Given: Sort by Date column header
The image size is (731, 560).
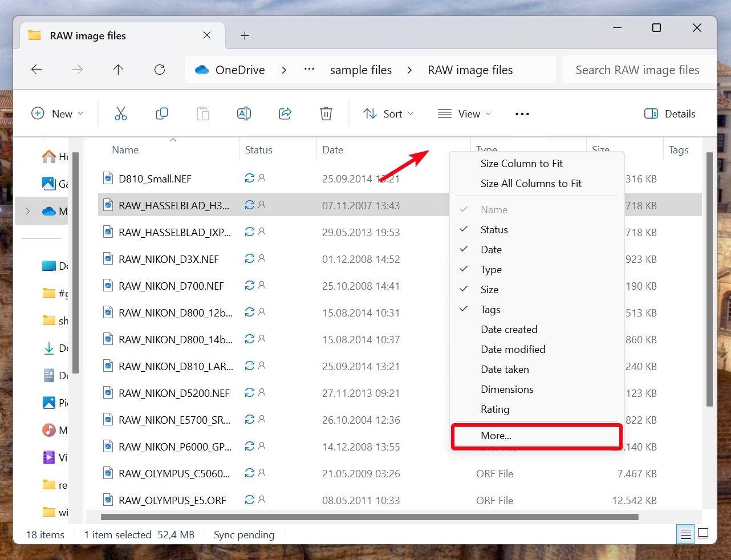Looking at the screenshot, I should pyautogui.click(x=332, y=149).
